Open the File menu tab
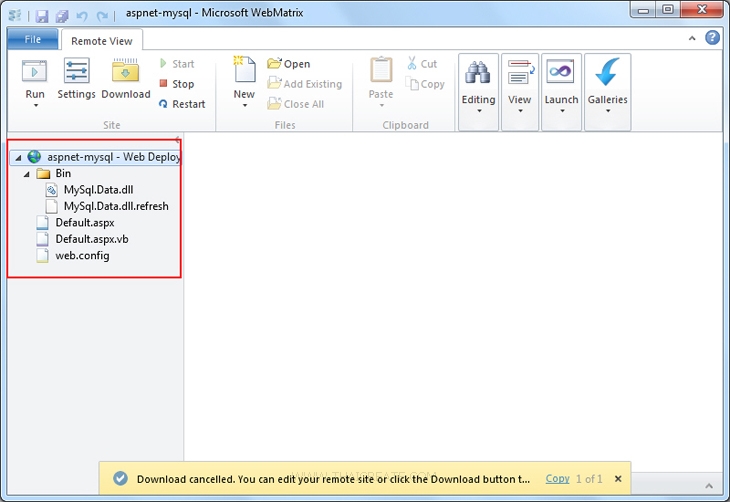 click(33, 39)
